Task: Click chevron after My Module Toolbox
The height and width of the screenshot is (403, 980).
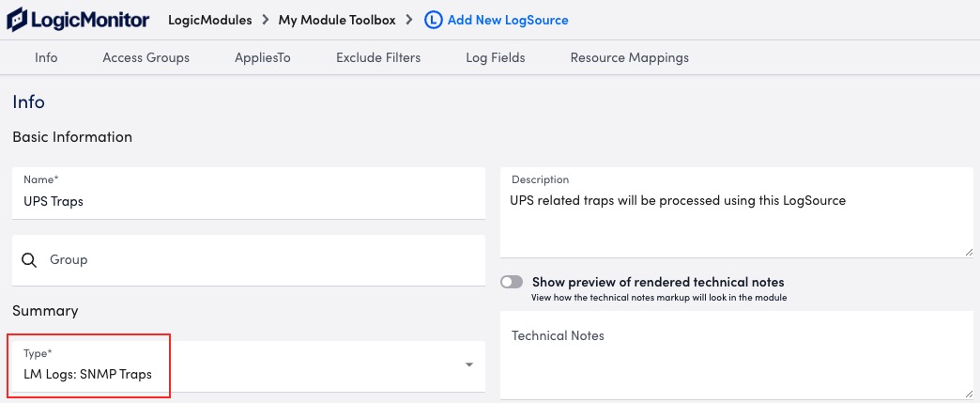Action: pyautogui.click(x=408, y=20)
